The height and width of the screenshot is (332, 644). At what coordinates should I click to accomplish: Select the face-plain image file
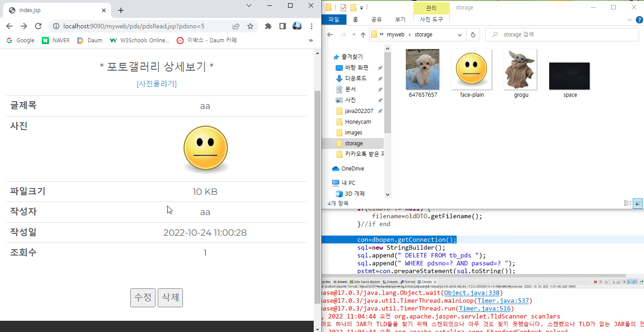471,74
